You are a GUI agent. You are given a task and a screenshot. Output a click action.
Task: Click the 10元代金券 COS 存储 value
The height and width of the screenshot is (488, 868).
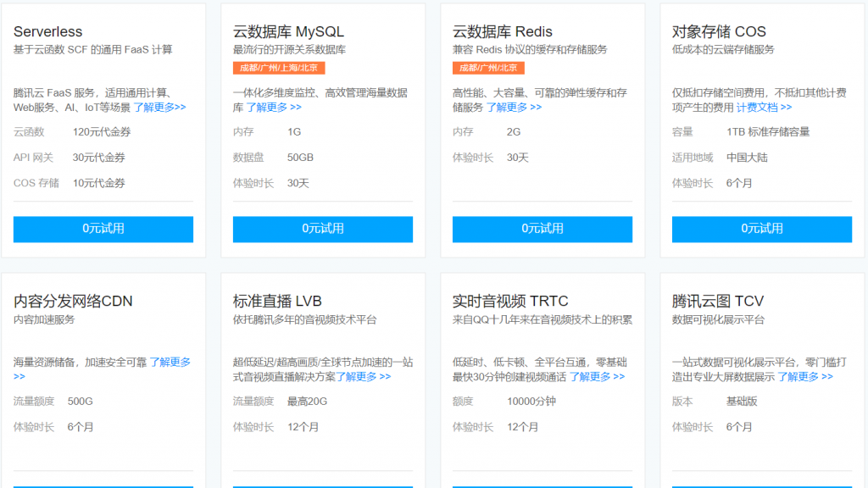99,183
